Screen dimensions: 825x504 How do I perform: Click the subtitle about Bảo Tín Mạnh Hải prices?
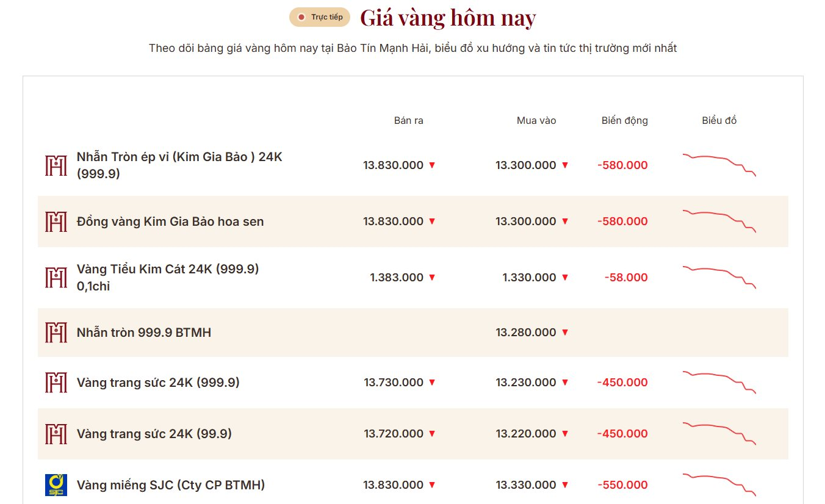[x=413, y=48]
